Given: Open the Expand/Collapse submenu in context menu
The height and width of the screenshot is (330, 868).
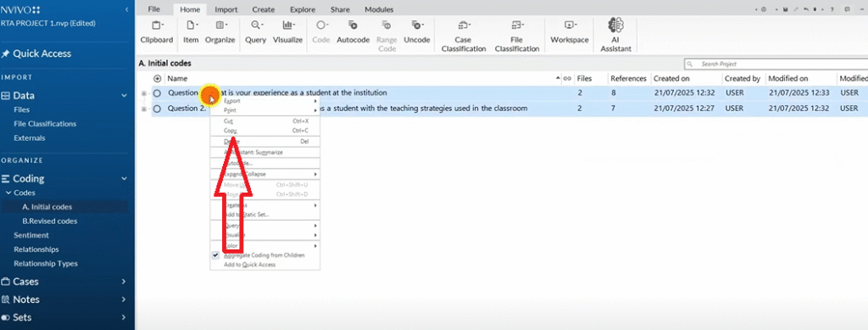Looking at the screenshot, I should (x=264, y=174).
